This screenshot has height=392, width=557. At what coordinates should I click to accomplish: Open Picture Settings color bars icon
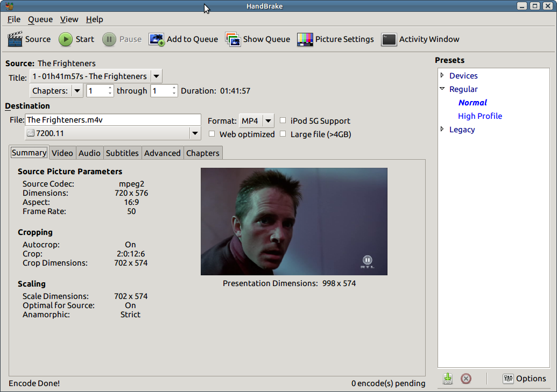305,39
